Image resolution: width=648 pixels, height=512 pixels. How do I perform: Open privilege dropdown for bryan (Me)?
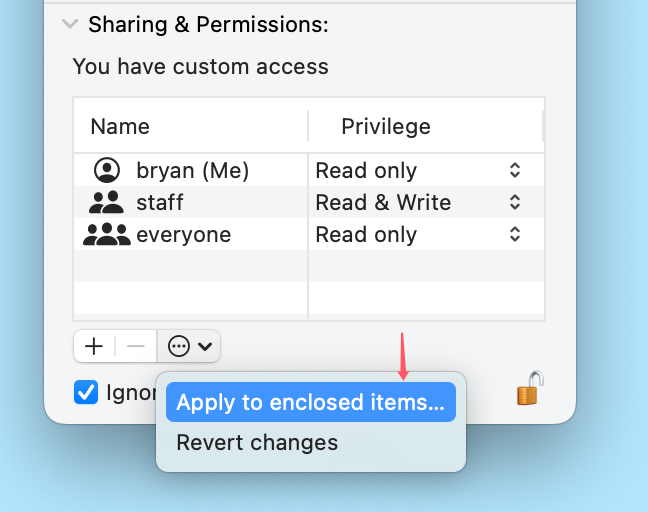pos(514,170)
